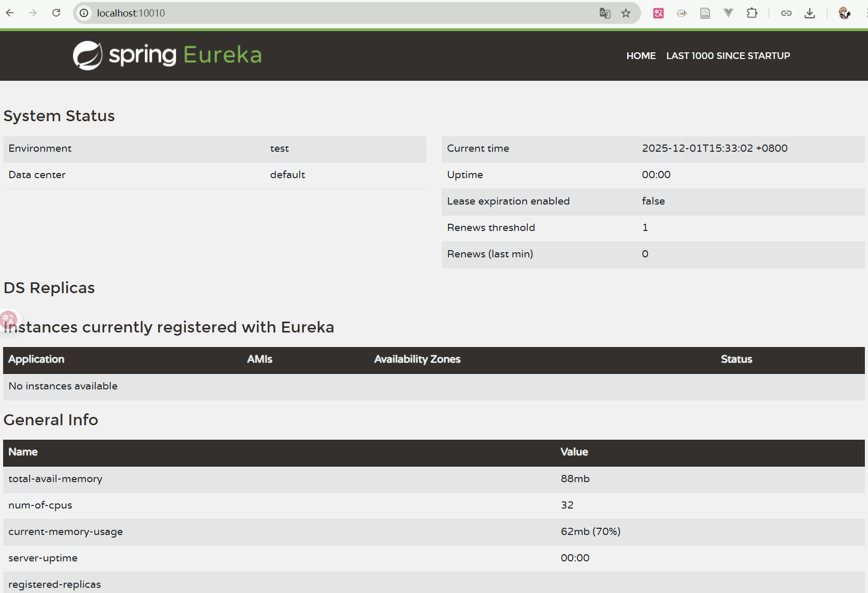Click the document page extension icon

[705, 13]
